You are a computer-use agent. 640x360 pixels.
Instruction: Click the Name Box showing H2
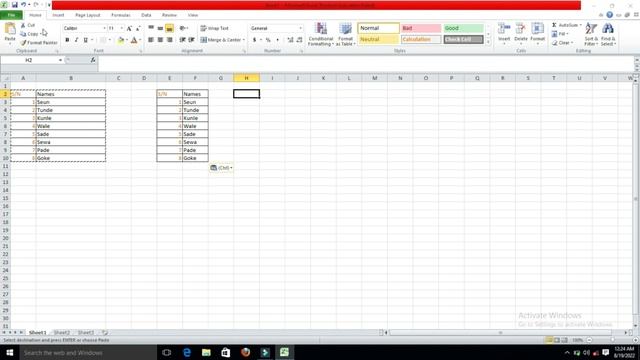point(29,60)
